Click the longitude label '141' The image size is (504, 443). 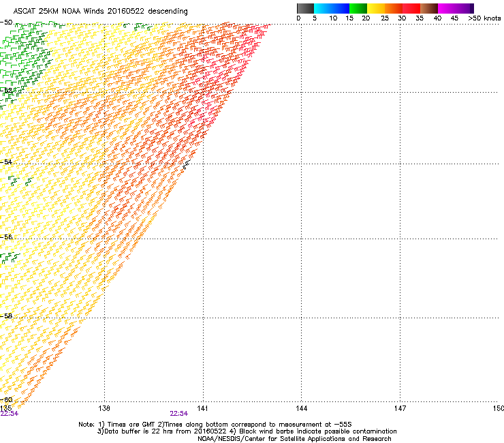tap(202, 408)
